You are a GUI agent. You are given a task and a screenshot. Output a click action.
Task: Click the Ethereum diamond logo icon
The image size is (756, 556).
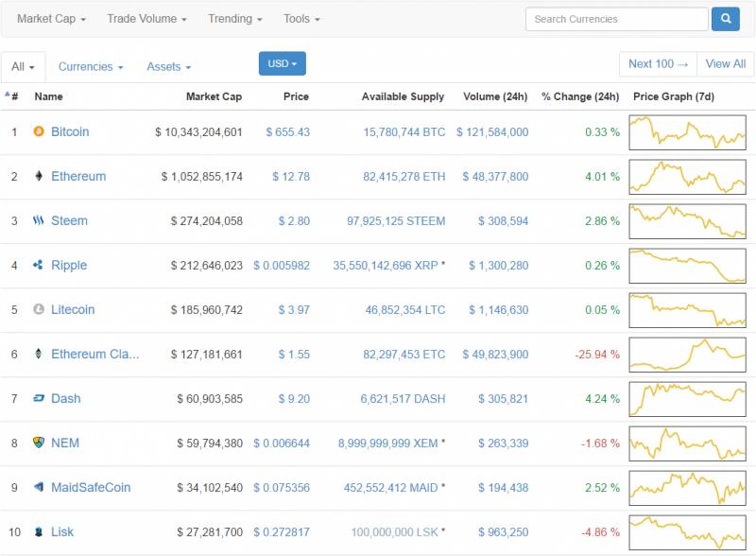(39, 176)
